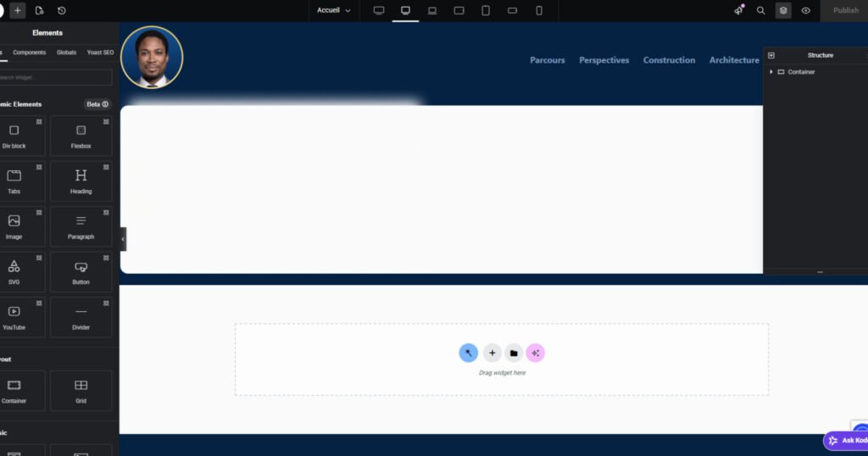Toggle preview mode with eye icon
The image size is (868, 456).
pos(805,10)
